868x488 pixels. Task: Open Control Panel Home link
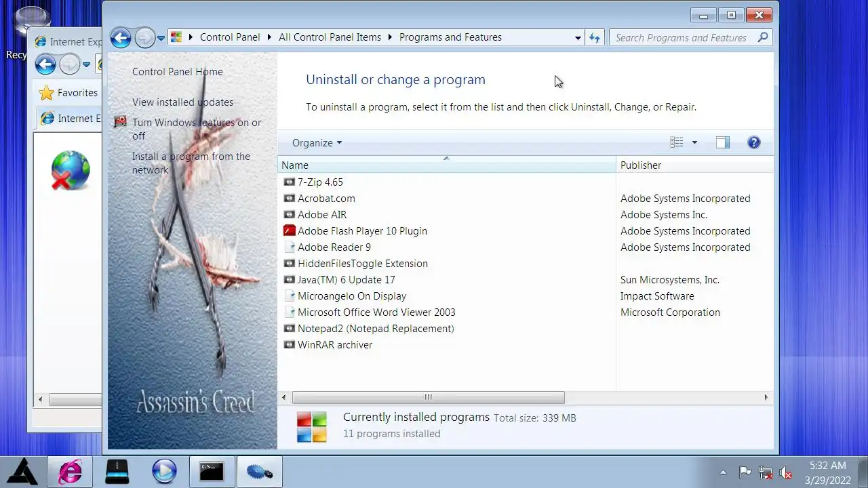(178, 71)
